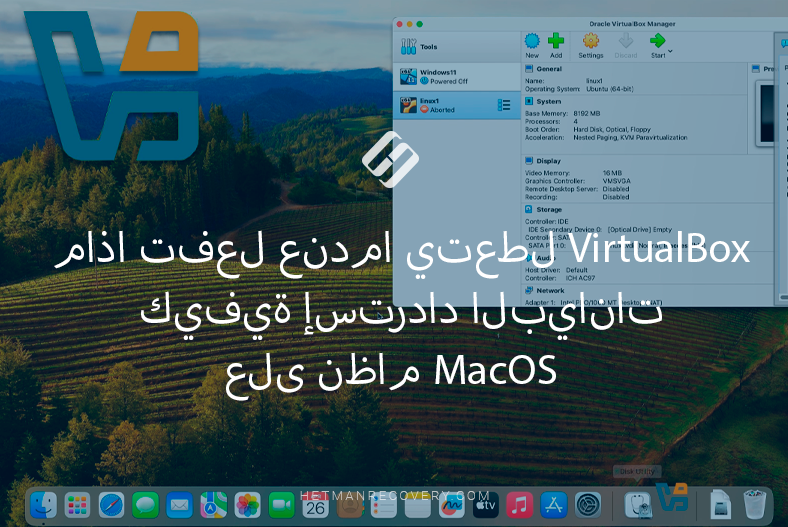Launch Music from the dock
This screenshot has height=527, width=788.
point(520,505)
